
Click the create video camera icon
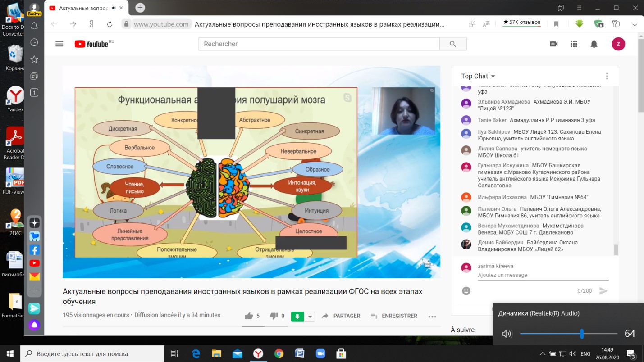(553, 44)
